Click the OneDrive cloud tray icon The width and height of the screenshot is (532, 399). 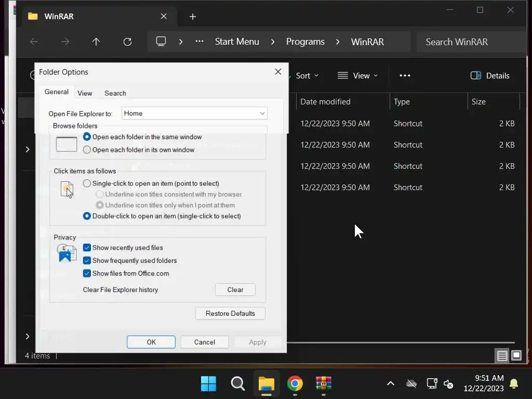[x=411, y=384]
